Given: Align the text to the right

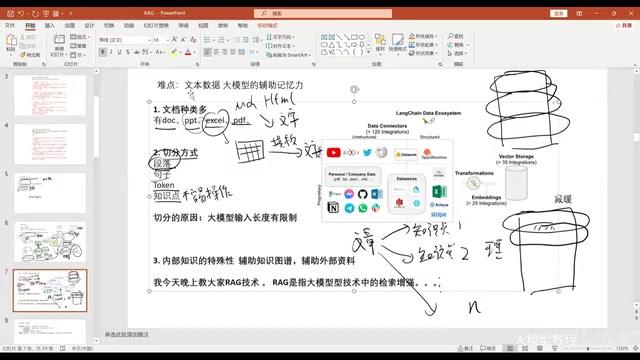Looking at the screenshot, I should [224, 52].
